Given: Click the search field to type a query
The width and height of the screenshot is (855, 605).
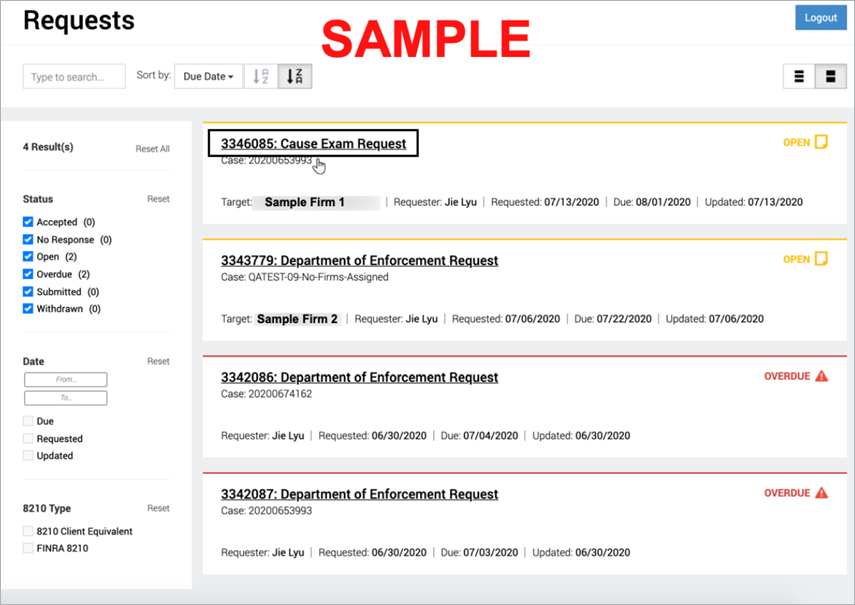Looking at the screenshot, I should click(x=73, y=75).
